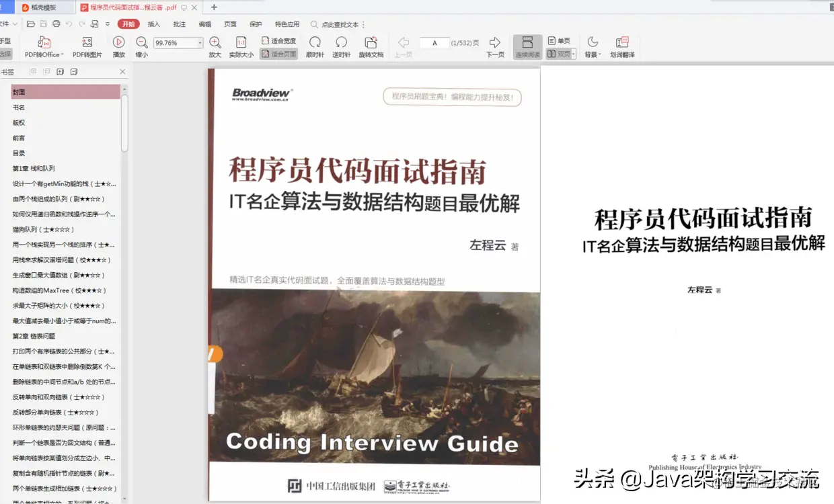Image resolution: width=834 pixels, height=504 pixels.
Task: Switch to 双页 double page layout
Action: point(558,54)
